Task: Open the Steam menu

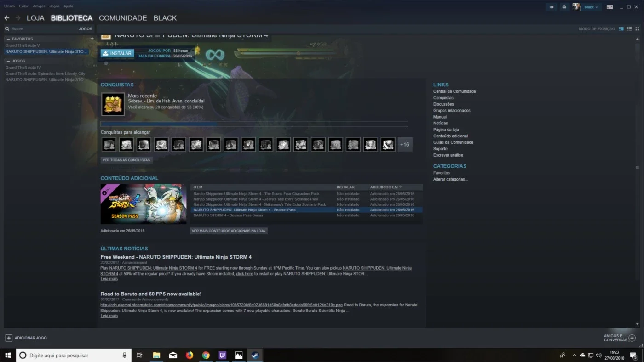Action: click(9, 6)
